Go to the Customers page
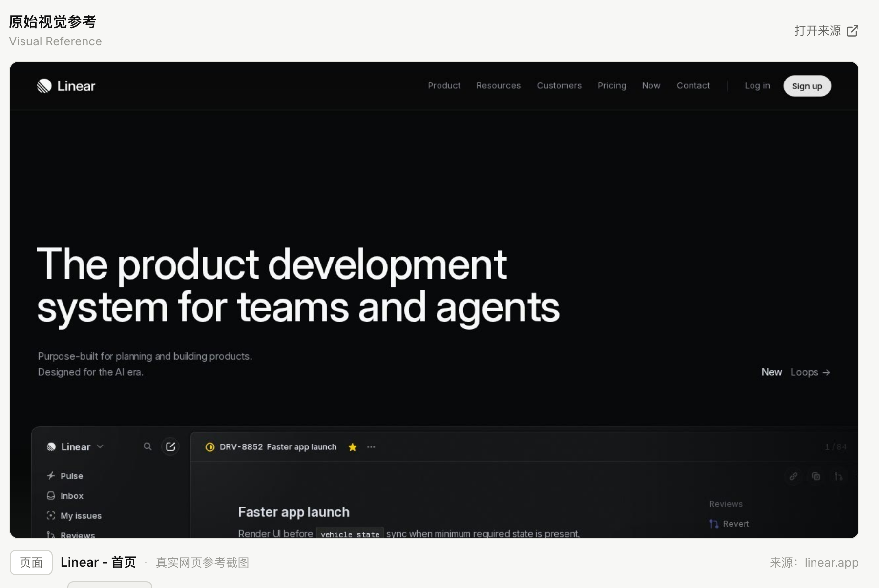This screenshot has height=588, width=879. [559, 86]
